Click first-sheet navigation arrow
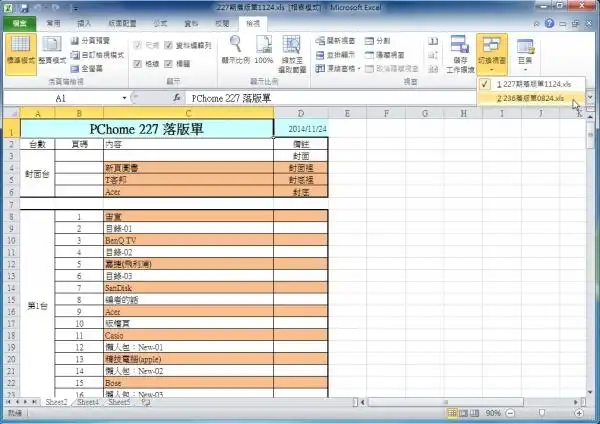This screenshot has width=600, height=424. tap(8, 402)
